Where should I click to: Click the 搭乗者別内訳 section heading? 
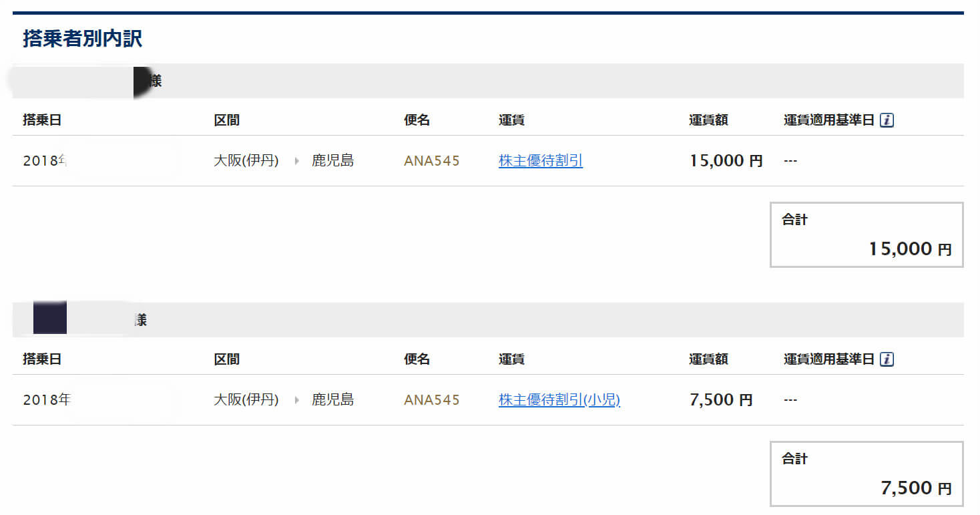click(82, 39)
